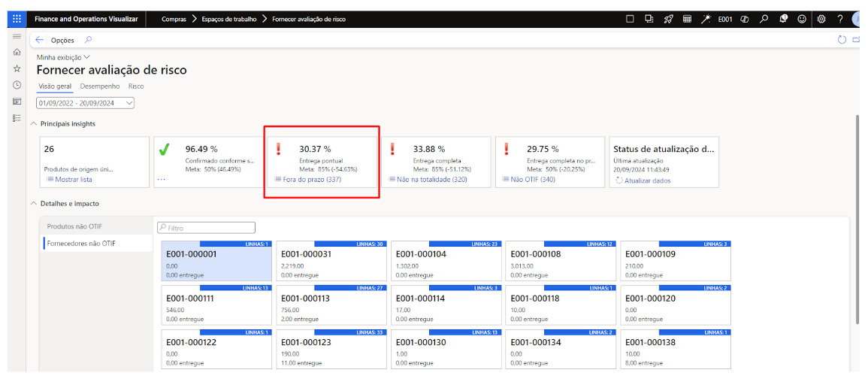Click the notification bell icon

point(783,19)
